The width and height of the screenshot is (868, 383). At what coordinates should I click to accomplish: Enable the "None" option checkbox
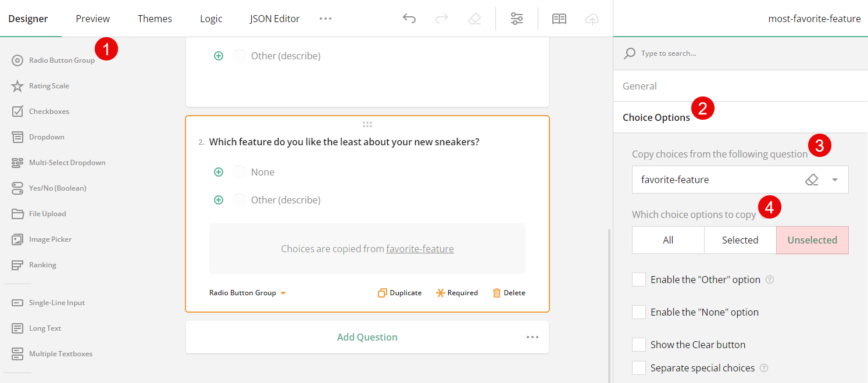(639, 312)
